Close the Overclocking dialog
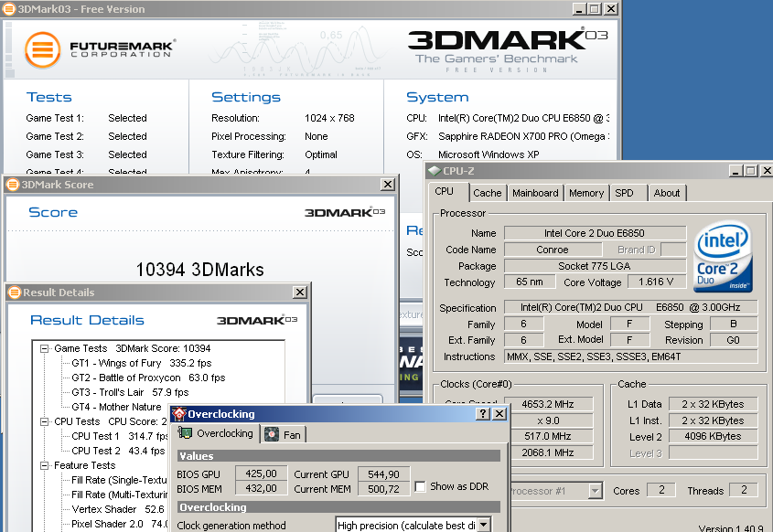The image size is (773, 532). point(499,414)
